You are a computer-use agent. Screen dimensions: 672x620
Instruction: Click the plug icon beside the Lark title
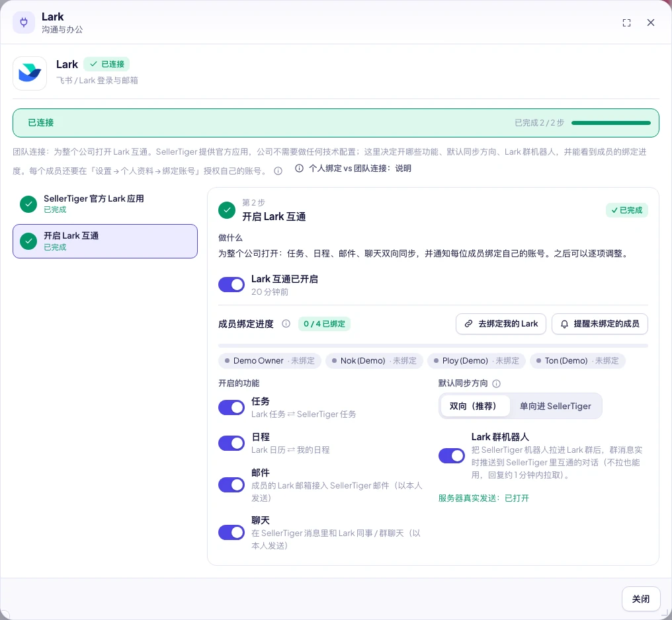24,22
